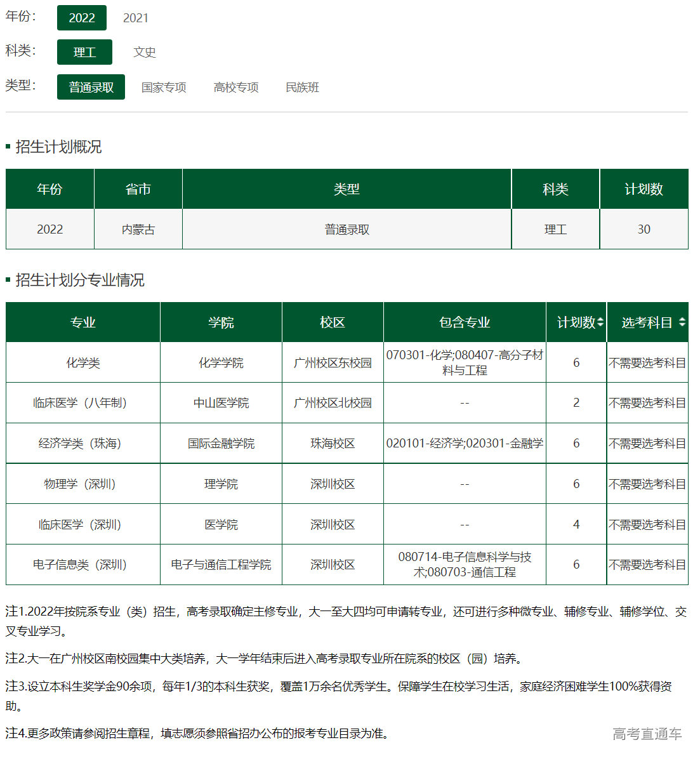Select 临床医学（八年制）major cell
The height and width of the screenshot is (759, 700).
point(83,403)
